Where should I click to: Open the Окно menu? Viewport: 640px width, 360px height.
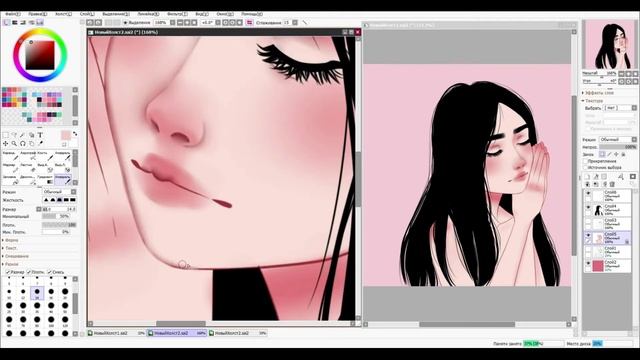tap(225, 14)
